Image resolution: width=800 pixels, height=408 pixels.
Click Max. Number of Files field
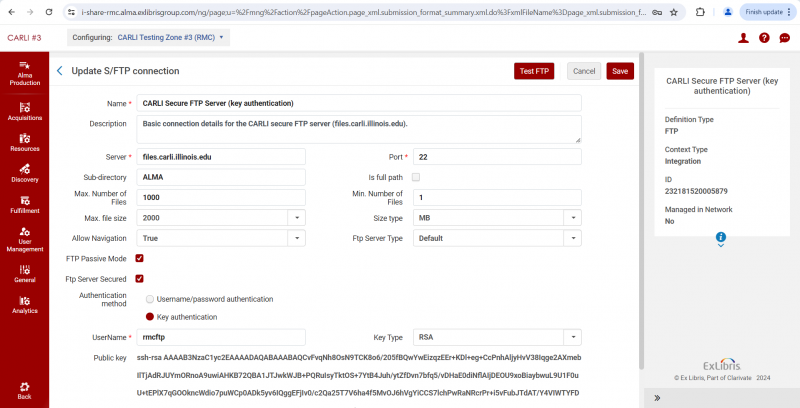point(221,197)
